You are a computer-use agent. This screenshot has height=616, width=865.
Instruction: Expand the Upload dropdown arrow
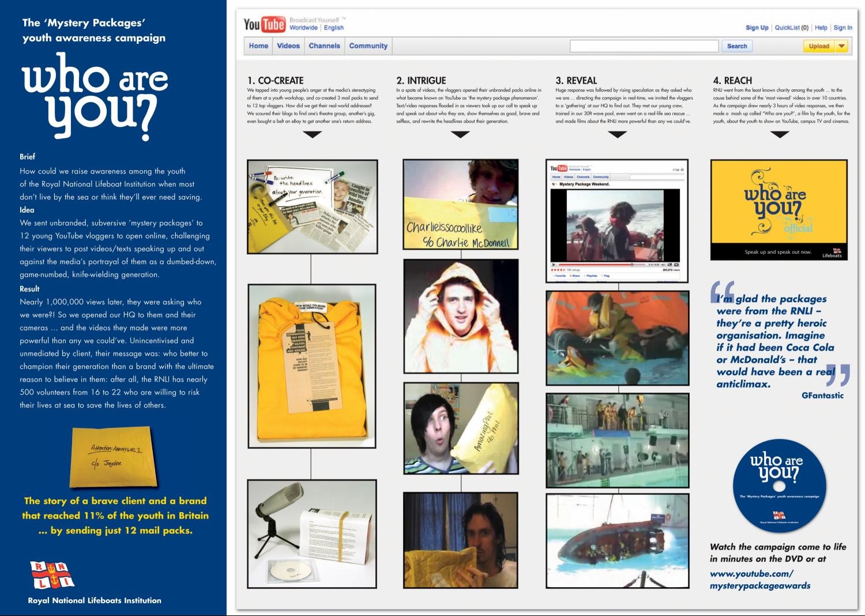(x=842, y=46)
